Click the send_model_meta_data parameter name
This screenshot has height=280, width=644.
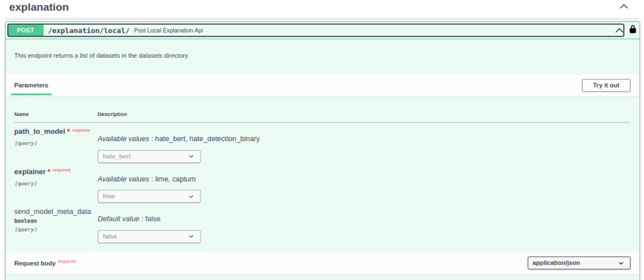click(x=52, y=212)
